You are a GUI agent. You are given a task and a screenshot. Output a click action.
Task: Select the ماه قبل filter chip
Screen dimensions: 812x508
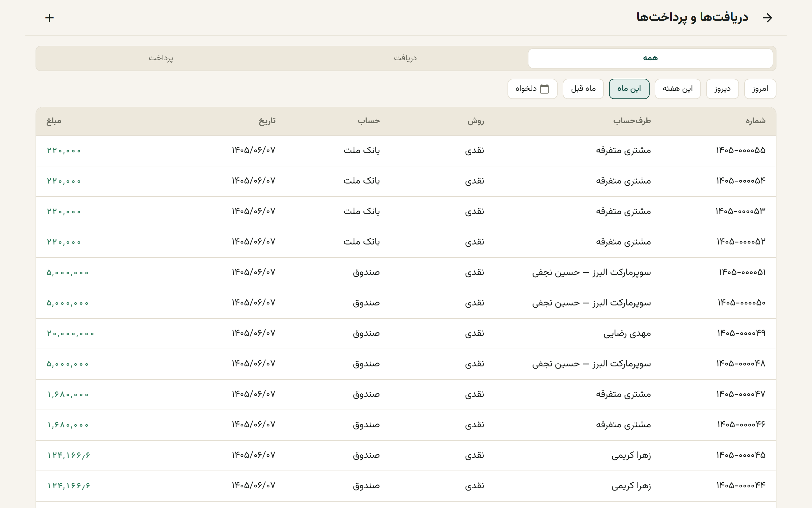[x=583, y=89]
